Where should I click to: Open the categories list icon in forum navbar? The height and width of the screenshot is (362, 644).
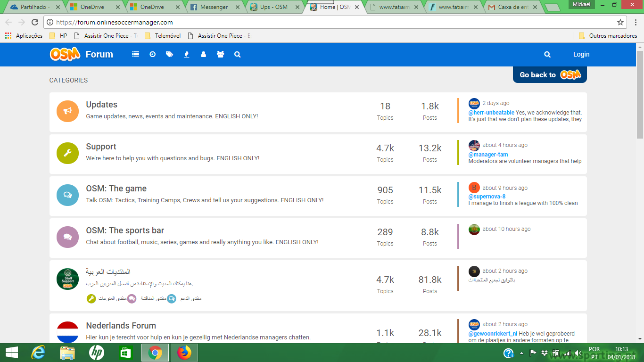pos(136,54)
